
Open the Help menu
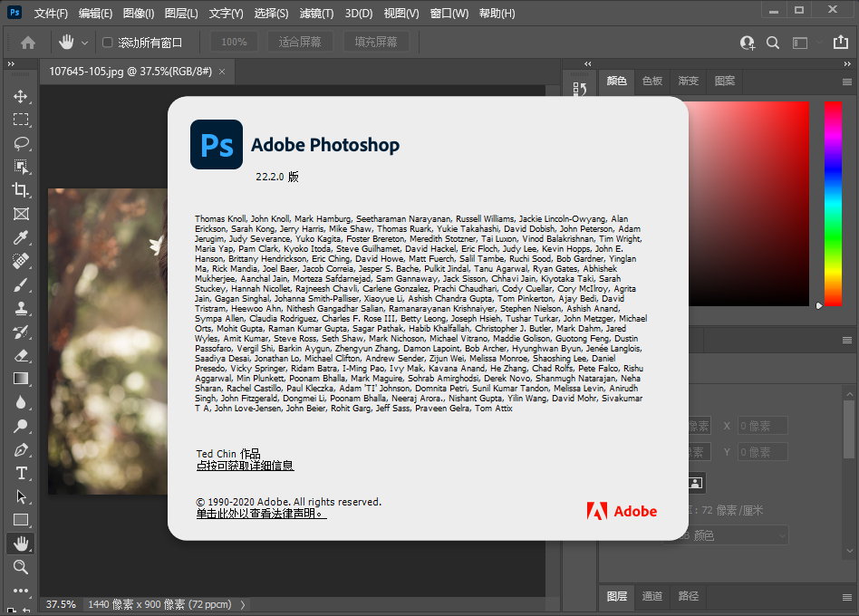pyautogui.click(x=497, y=14)
